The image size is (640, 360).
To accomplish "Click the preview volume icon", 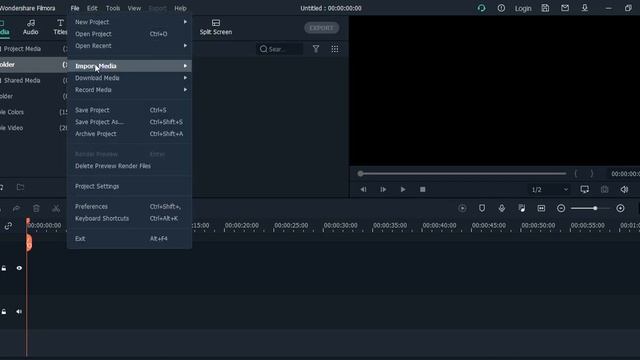I will pos(624,189).
